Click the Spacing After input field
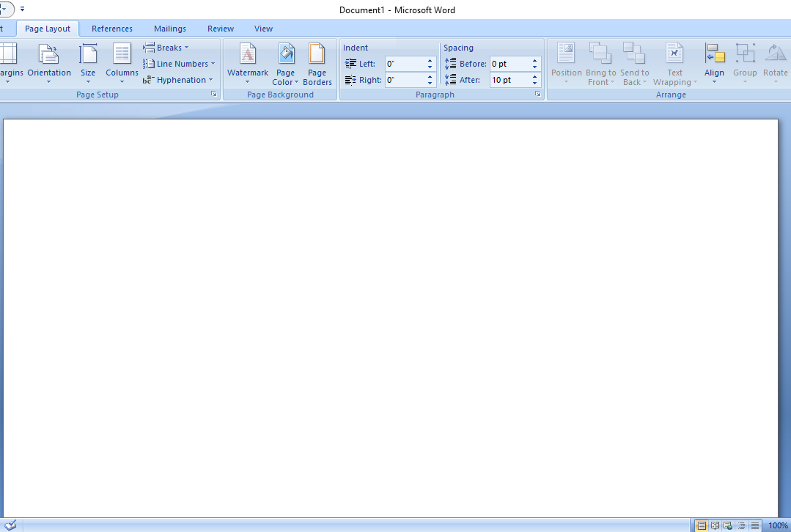The width and height of the screenshot is (791, 532). [x=510, y=80]
